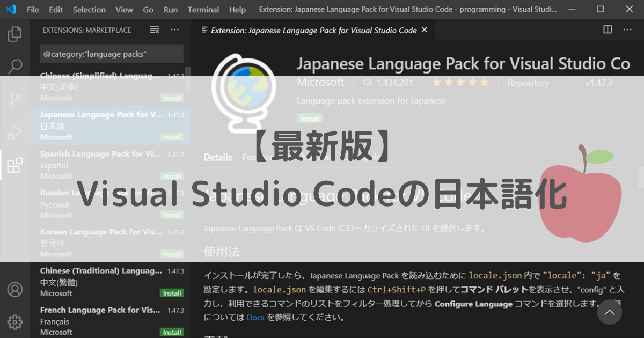
Task: Clear extensions search results icon
Action: (155, 30)
